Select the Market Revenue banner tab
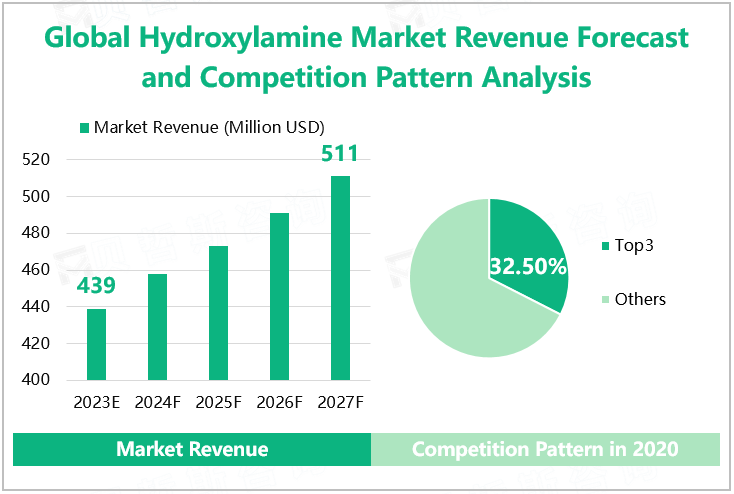 pos(192,449)
